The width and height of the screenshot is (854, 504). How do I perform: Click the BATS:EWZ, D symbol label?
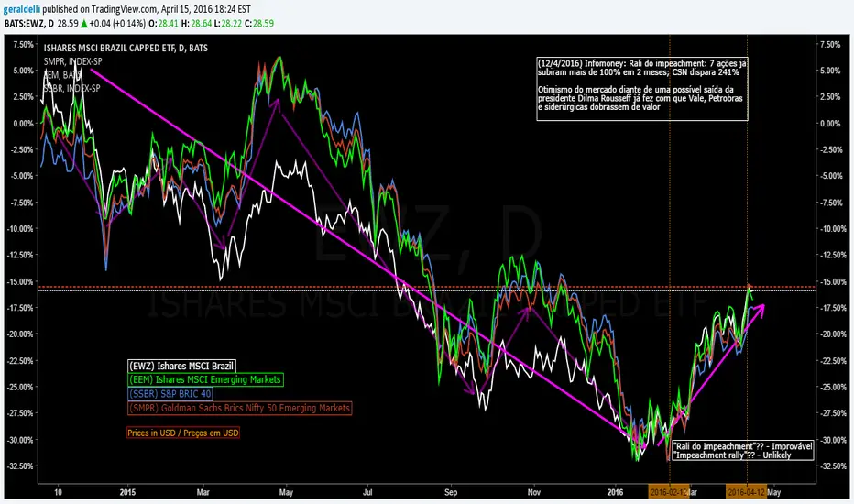coord(29,24)
